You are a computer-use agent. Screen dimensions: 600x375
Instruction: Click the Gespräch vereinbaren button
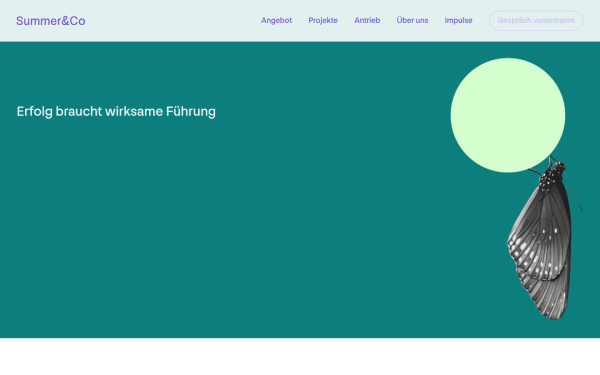536,21
